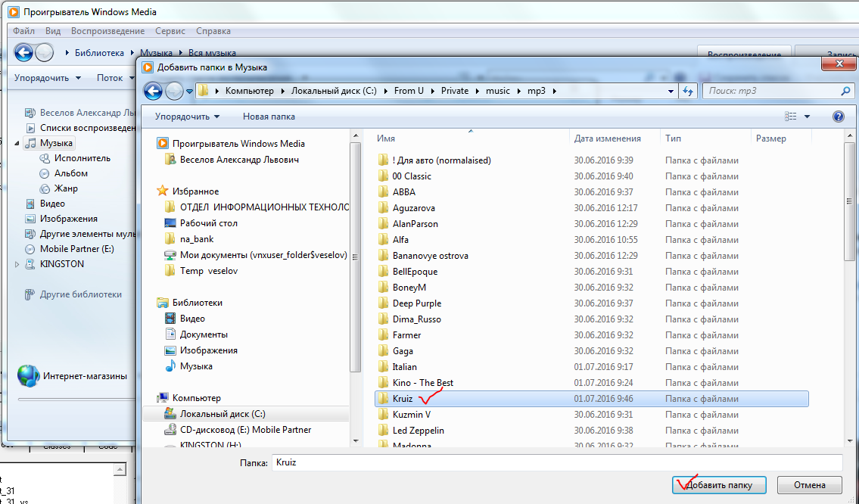Click the Private breadcrumb in the address bar
Viewport: 859px width, 504px height.
click(x=455, y=91)
